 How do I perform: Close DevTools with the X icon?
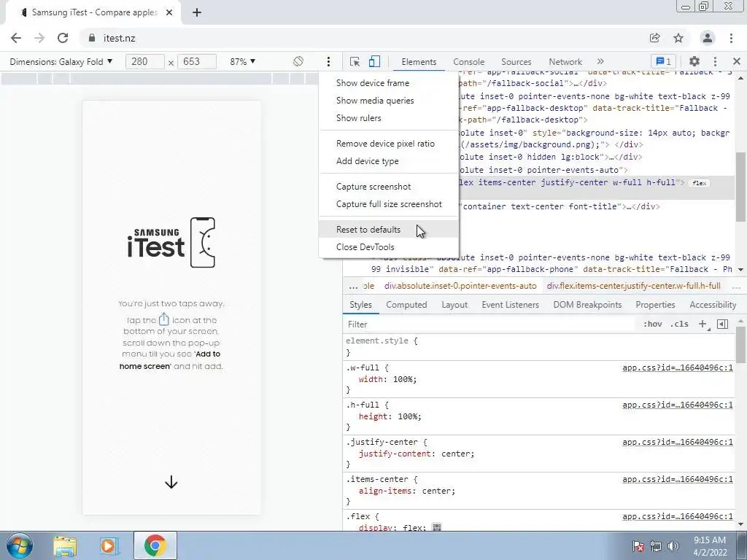point(737,61)
